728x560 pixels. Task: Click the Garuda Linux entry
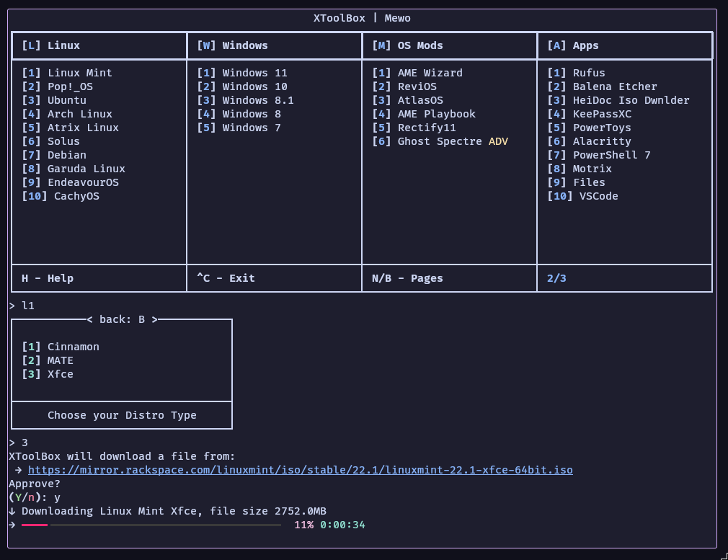click(74, 169)
